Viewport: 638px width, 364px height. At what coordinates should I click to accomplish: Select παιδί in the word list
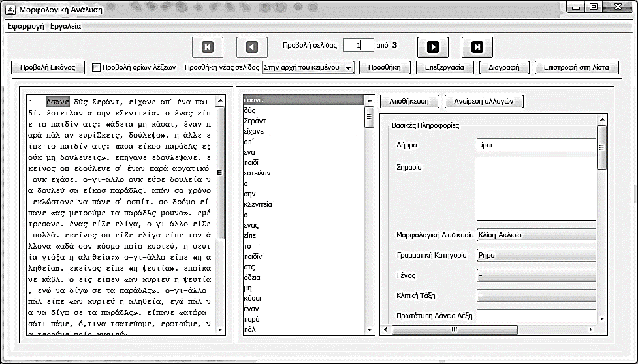point(303,162)
